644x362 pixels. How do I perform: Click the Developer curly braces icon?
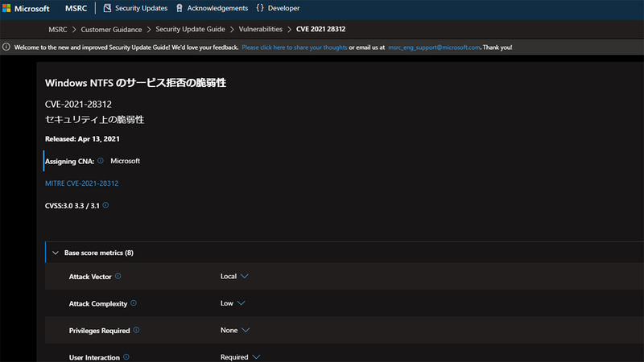point(260,8)
